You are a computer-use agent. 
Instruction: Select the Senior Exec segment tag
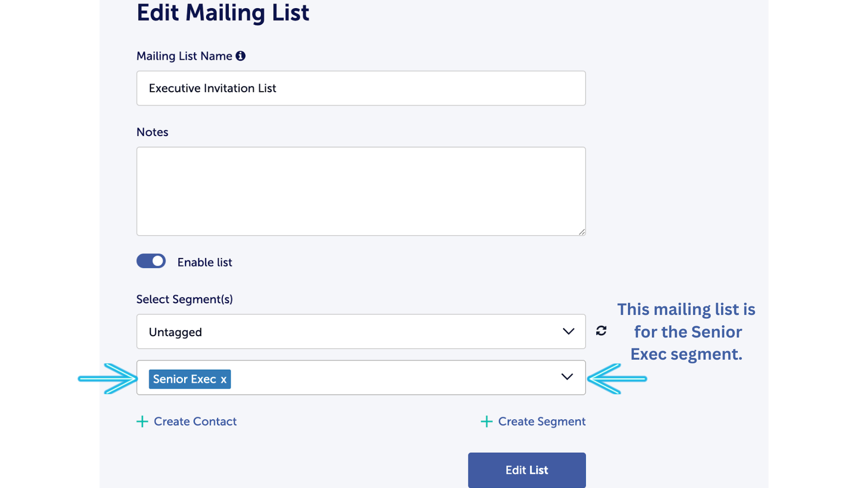pos(184,379)
